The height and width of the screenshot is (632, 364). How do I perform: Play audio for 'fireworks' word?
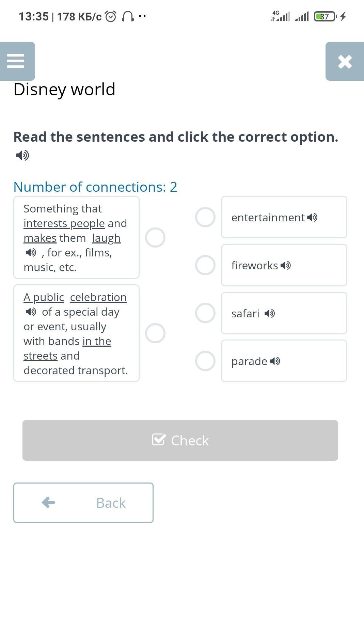286,265
